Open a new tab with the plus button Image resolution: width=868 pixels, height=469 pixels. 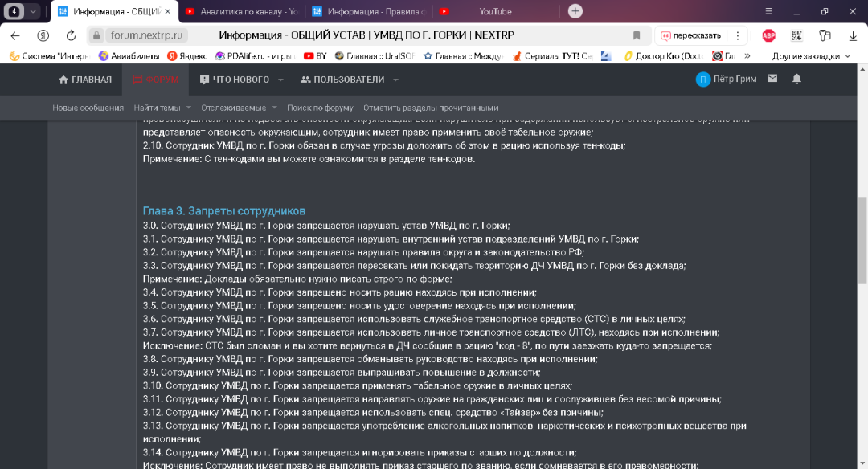click(x=575, y=11)
